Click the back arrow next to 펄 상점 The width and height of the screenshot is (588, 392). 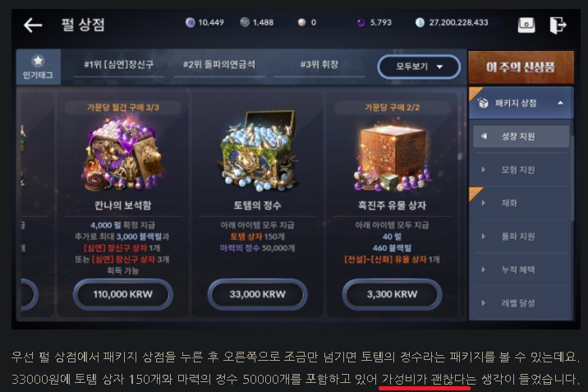(33, 25)
